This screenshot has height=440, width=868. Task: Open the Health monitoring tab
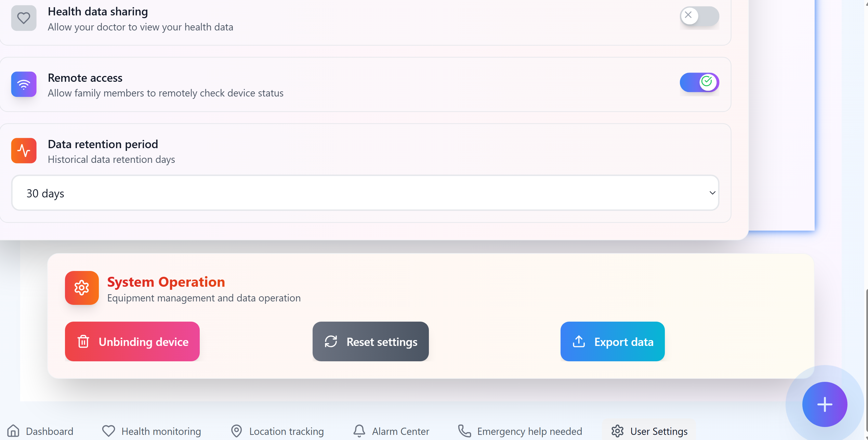[152, 431]
